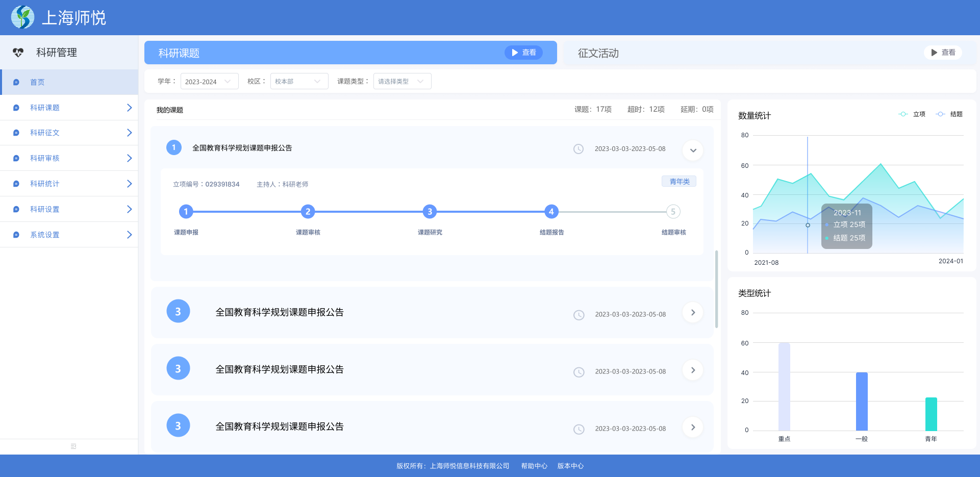Image resolution: width=980 pixels, height=477 pixels.
Task: Select the 科研课题 header tab
Action: pos(178,53)
